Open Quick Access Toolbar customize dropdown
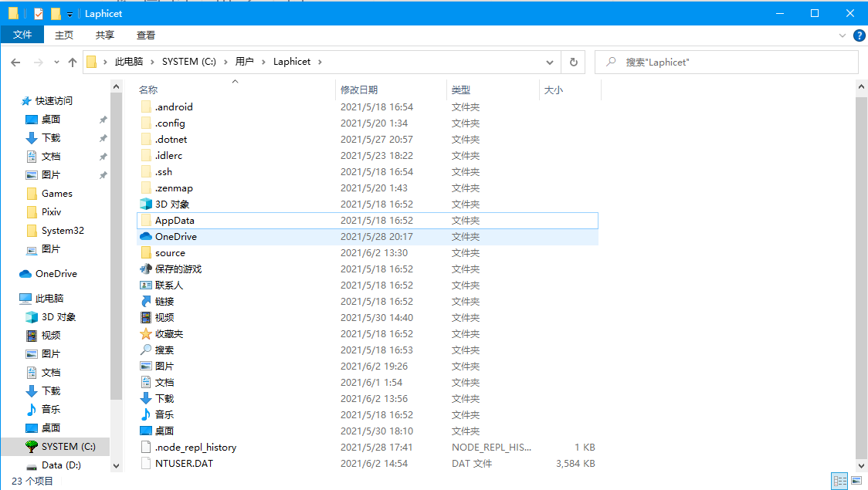This screenshot has width=868, height=490. [70, 14]
